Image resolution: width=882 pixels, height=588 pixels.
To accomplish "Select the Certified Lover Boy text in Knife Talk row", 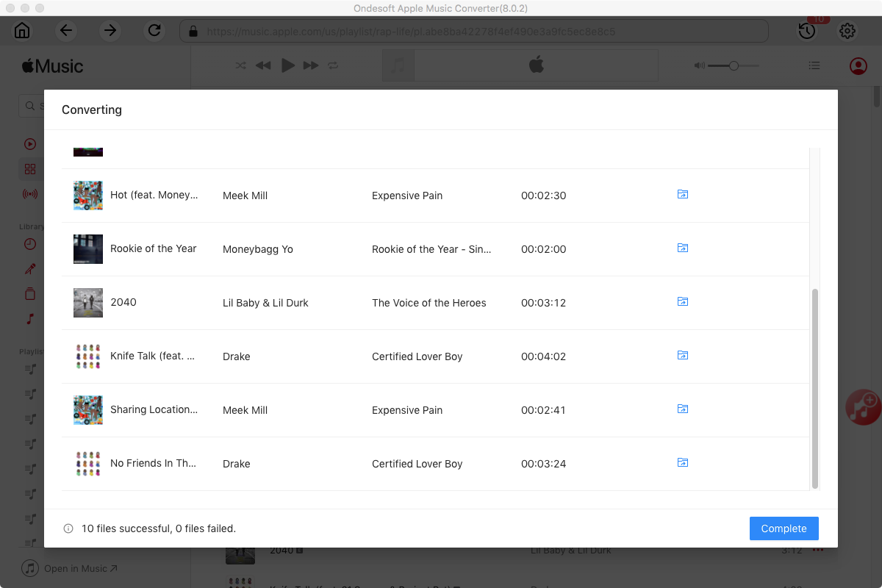I will pyautogui.click(x=417, y=356).
